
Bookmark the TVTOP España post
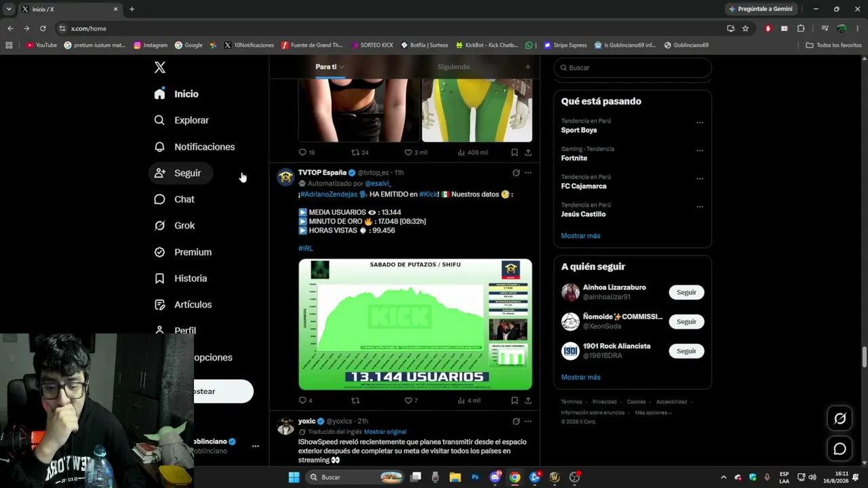tap(515, 401)
